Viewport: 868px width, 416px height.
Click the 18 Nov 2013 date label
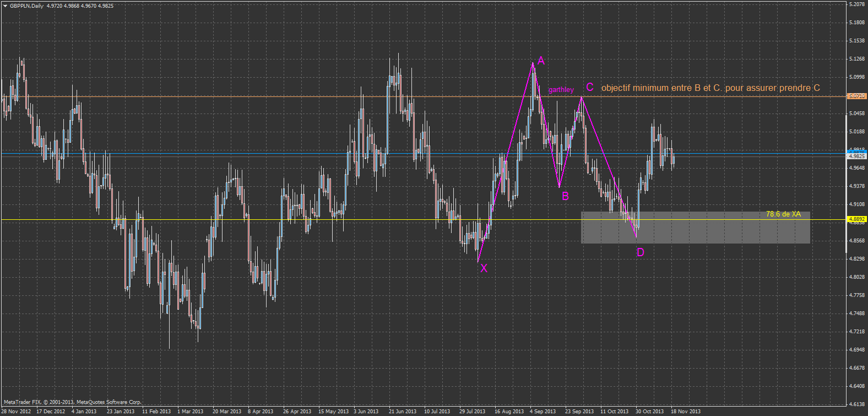(x=686, y=412)
